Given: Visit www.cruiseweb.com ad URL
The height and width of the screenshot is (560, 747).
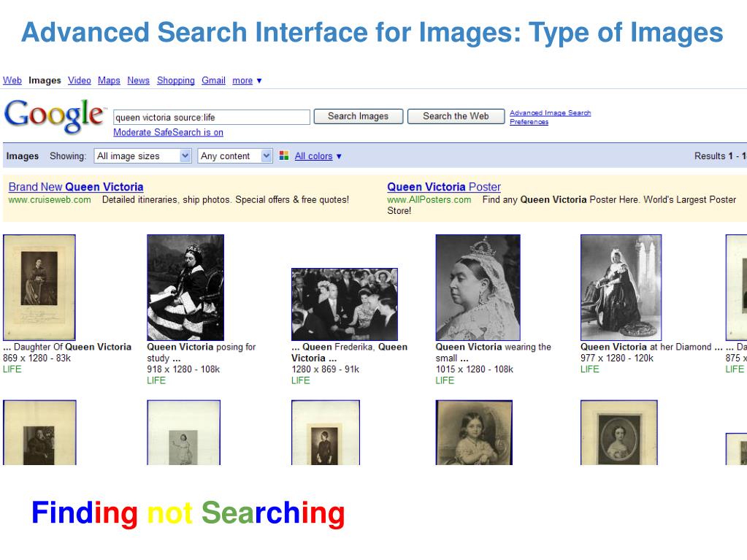Looking at the screenshot, I should [x=50, y=199].
